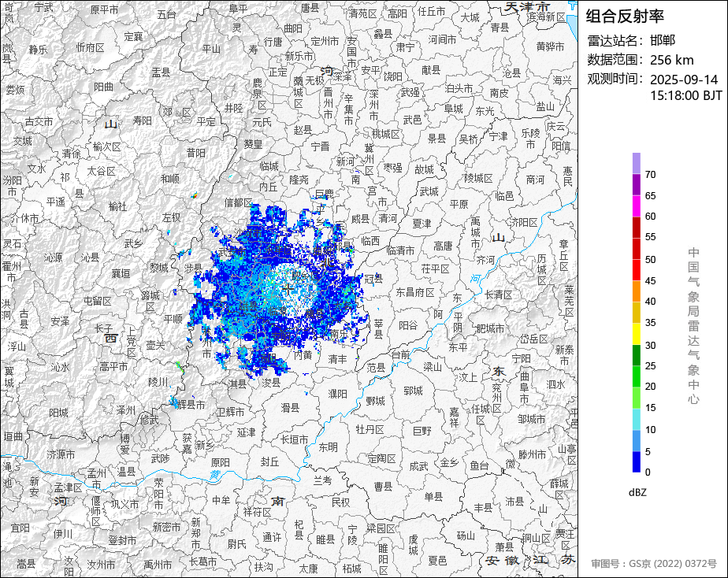Click the magenta 60–65 dBZ legend swatch
The image size is (728, 578).
tap(637, 206)
